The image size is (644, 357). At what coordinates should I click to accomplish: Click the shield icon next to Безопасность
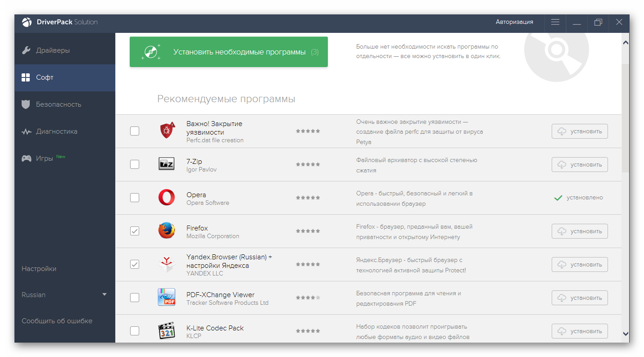point(26,104)
